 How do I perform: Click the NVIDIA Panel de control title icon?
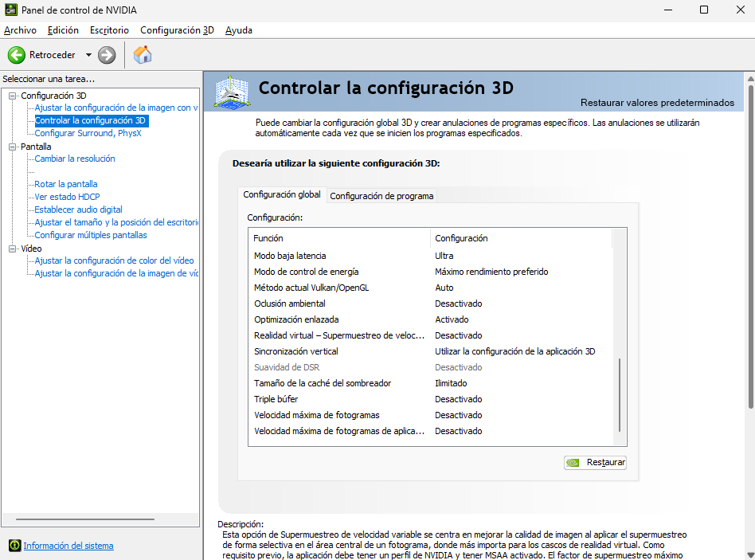coord(10,10)
